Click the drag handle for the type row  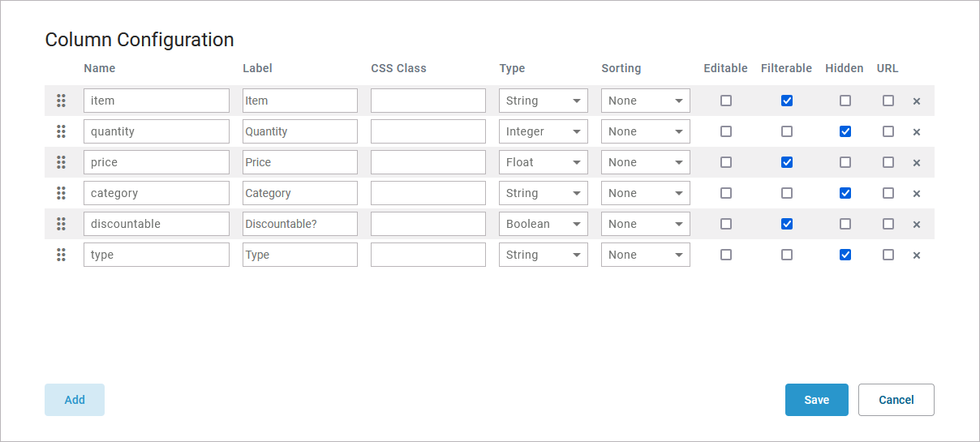(x=61, y=255)
